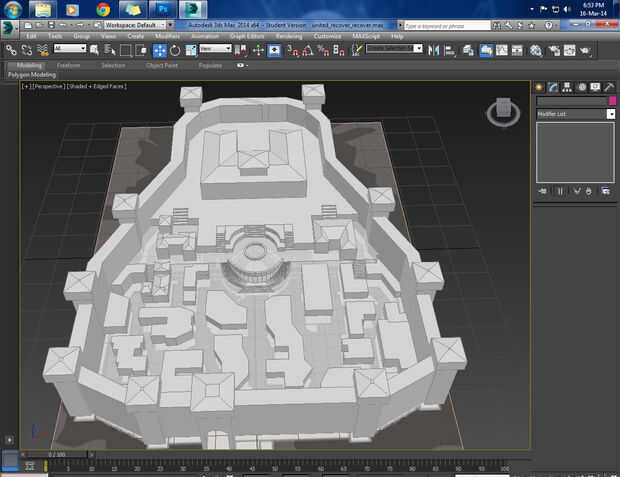
Task: Click the Polygon Modeling panel label
Action: pyautogui.click(x=31, y=74)
